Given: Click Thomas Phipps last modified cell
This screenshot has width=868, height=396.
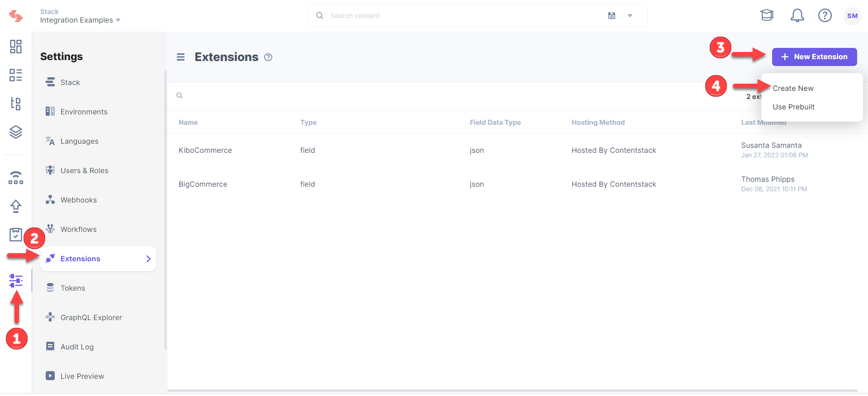Looking at the screenshot, I should click(x=774, y=184).
